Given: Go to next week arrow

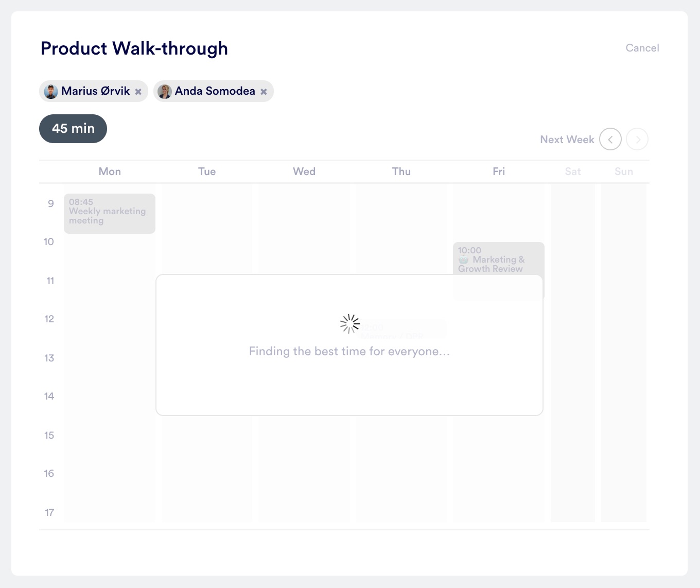Looking at the screenshot, I should point(637,140).
